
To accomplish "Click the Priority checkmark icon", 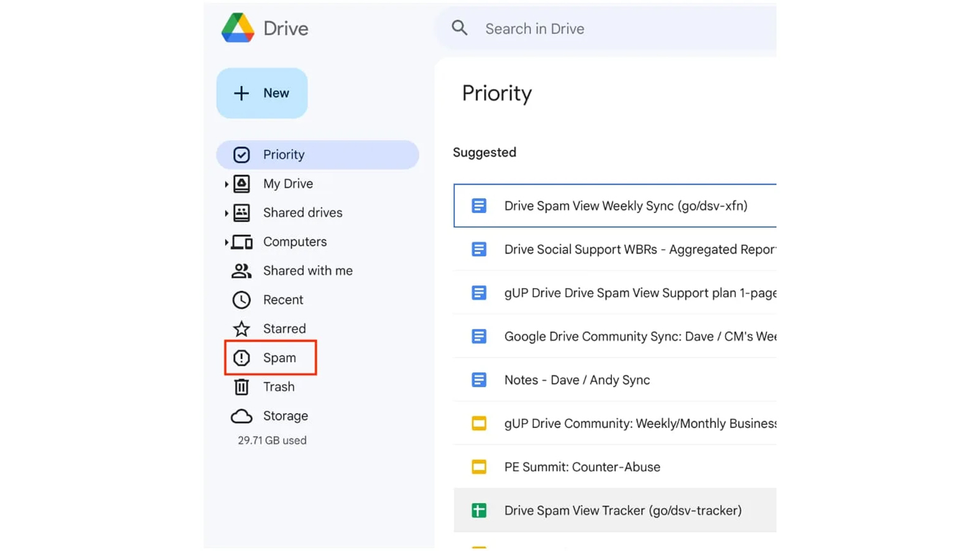I will pos(241,154).
